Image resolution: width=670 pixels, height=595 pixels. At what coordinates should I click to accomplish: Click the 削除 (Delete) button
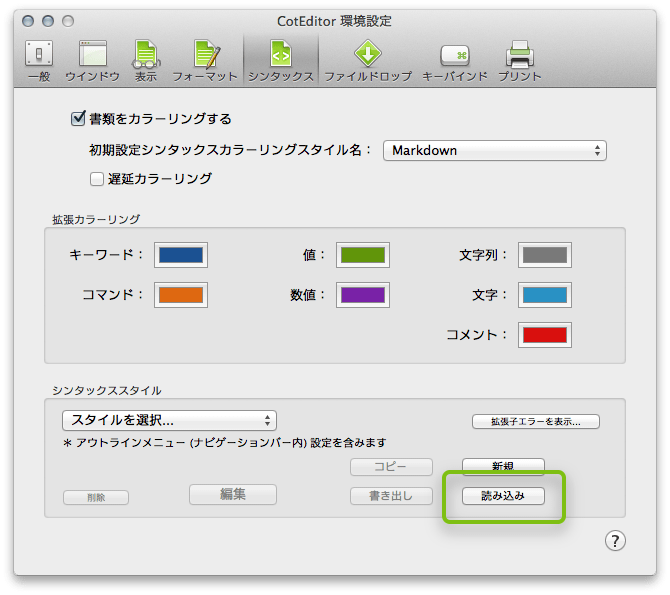(96, 498)
